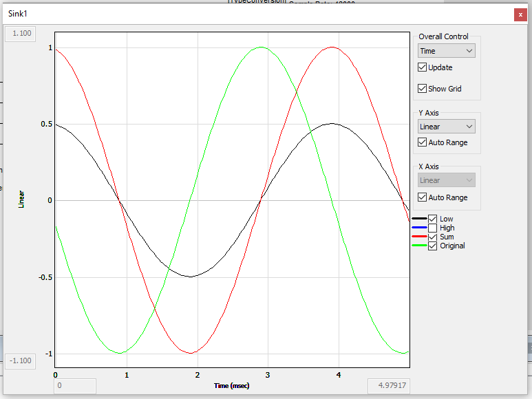
Task: Disable the Show Grid checkbox
Action: [x=423, y=89]
